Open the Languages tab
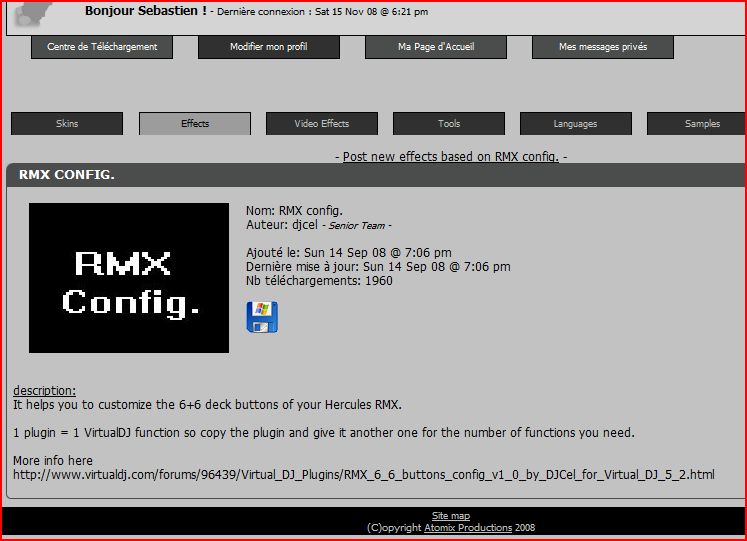This screenshot has height=541, width=747. (575, 124)
